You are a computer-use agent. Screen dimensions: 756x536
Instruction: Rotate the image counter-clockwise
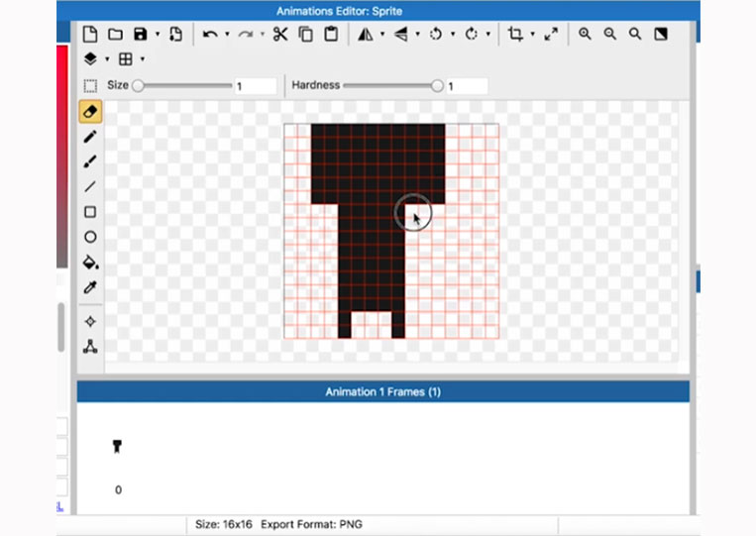pyautogui.click(x=436, y=35)
